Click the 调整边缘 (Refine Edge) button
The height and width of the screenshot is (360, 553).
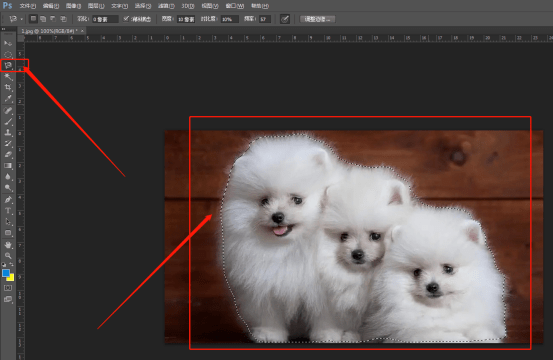coord(317,19)
